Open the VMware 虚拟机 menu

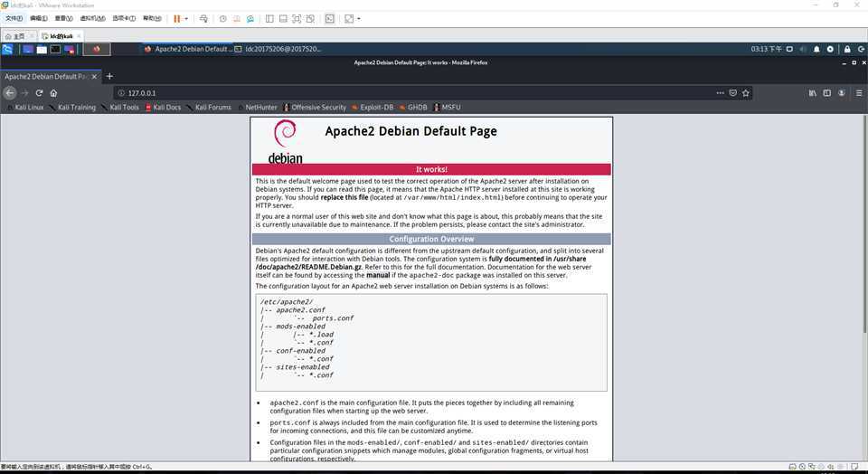tap(92, 18)
